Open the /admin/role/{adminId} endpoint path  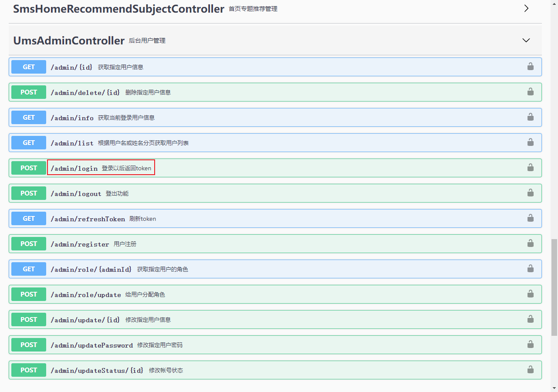pyautogui.click(x=91, y=269)
